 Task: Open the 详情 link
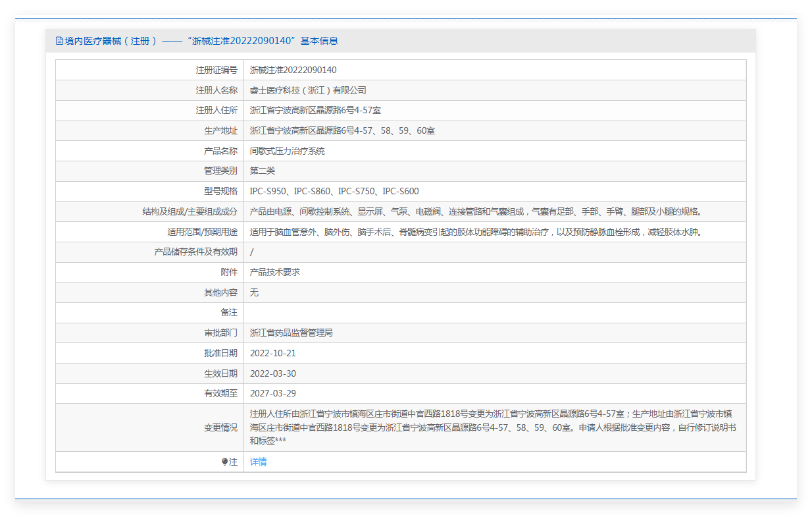point(258,462)
